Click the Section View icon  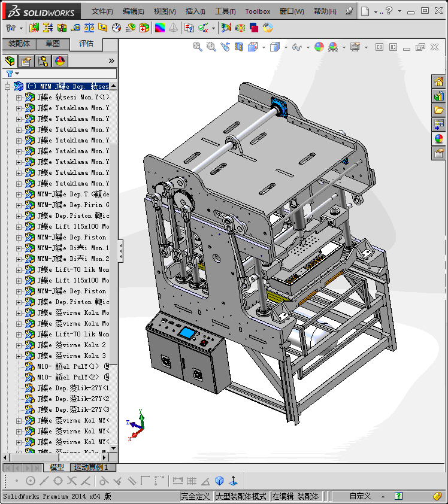(239, 47)
